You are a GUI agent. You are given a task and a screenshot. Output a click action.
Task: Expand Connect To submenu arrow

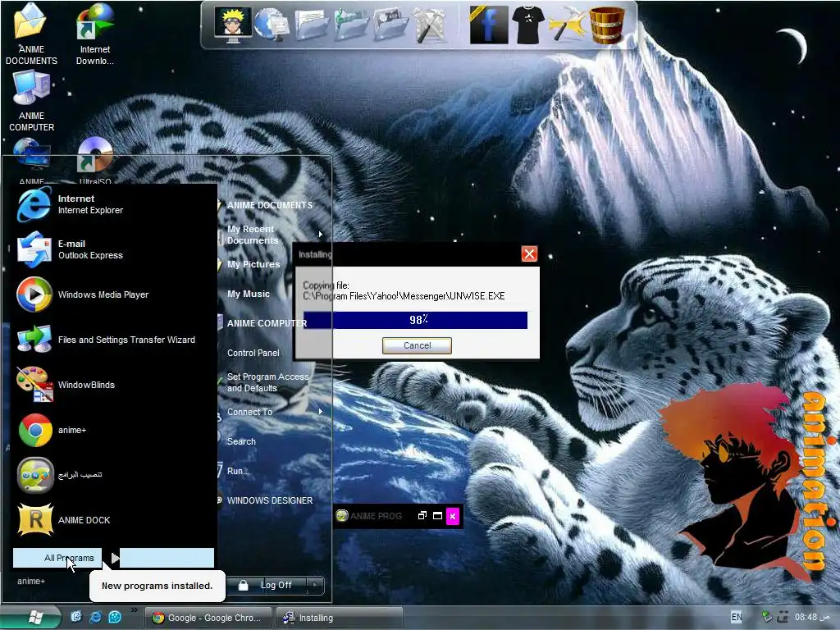point(321,412)
